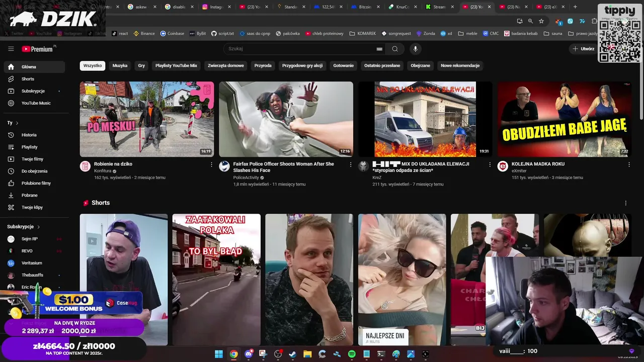The height and width of the screenshot is (362, 644).
Task: Open PoliceActivity channel avatar
Action: [x=224, y=166]
